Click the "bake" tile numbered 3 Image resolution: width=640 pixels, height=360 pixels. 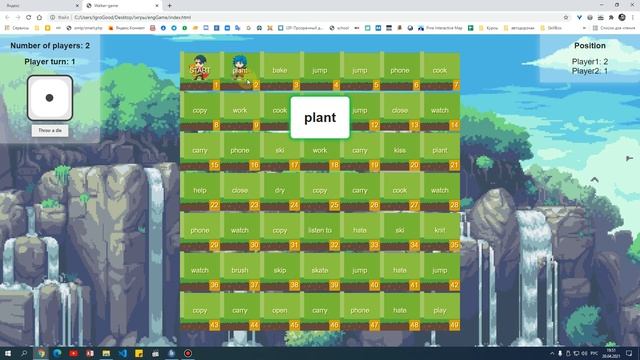(x=280, y=71)
